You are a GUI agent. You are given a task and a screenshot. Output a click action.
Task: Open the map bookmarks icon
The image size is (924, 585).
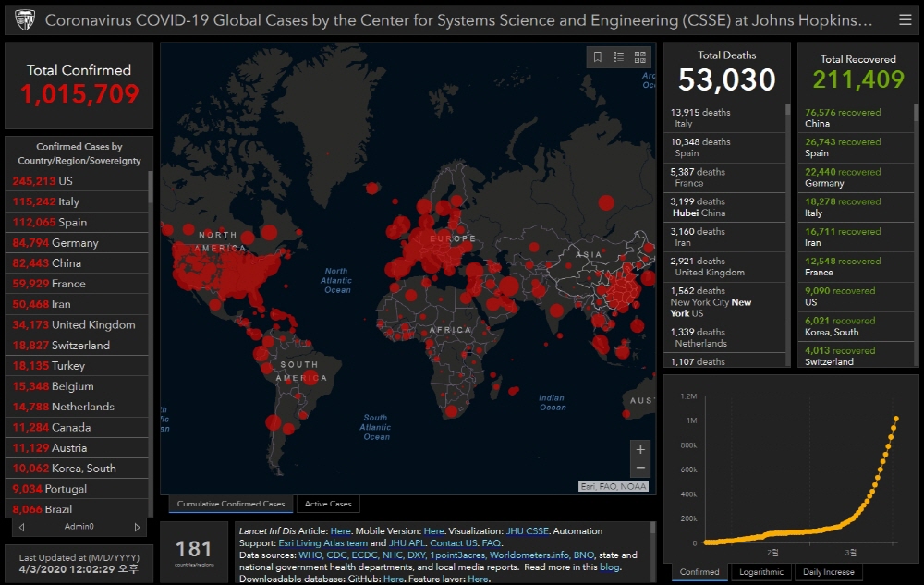click(598, 57)
